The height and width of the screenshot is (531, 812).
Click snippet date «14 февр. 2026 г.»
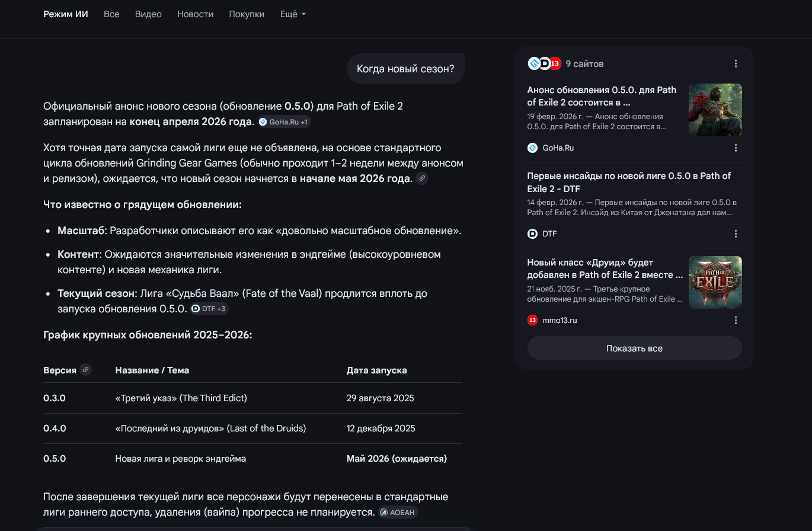[x=557, y=203]
